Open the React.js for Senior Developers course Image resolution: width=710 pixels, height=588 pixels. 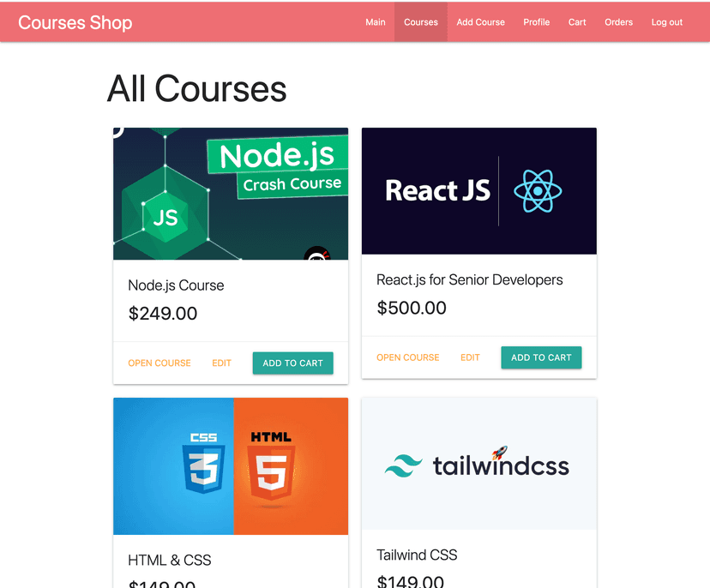(x=408, y=357)
